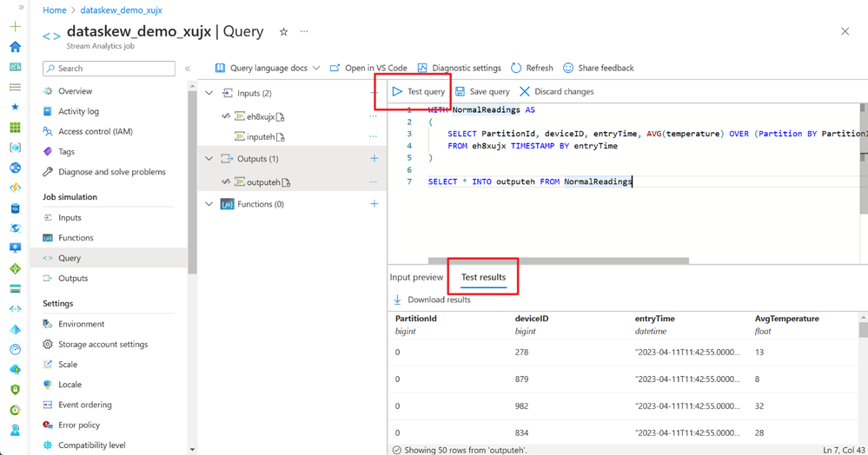
Task: Click Share feedback
Action: pos(599,68)
